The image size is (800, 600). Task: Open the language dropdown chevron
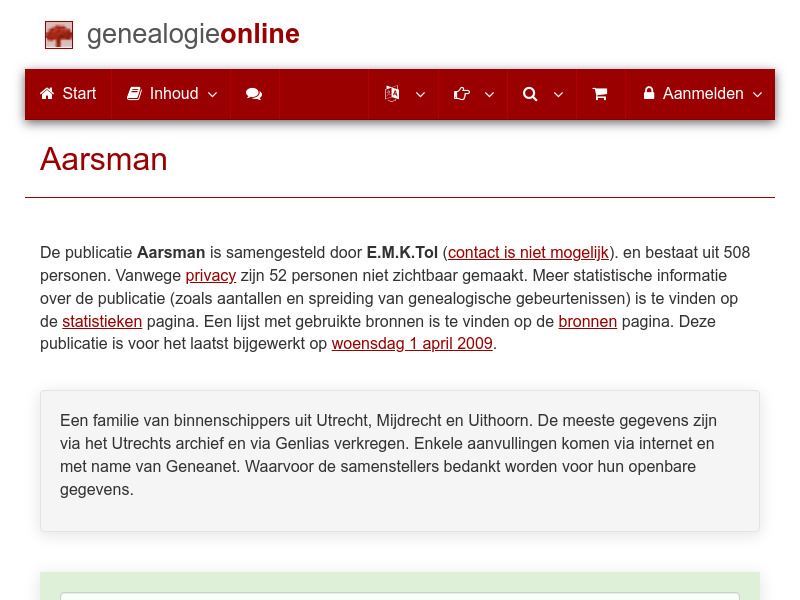click(420, 96)
